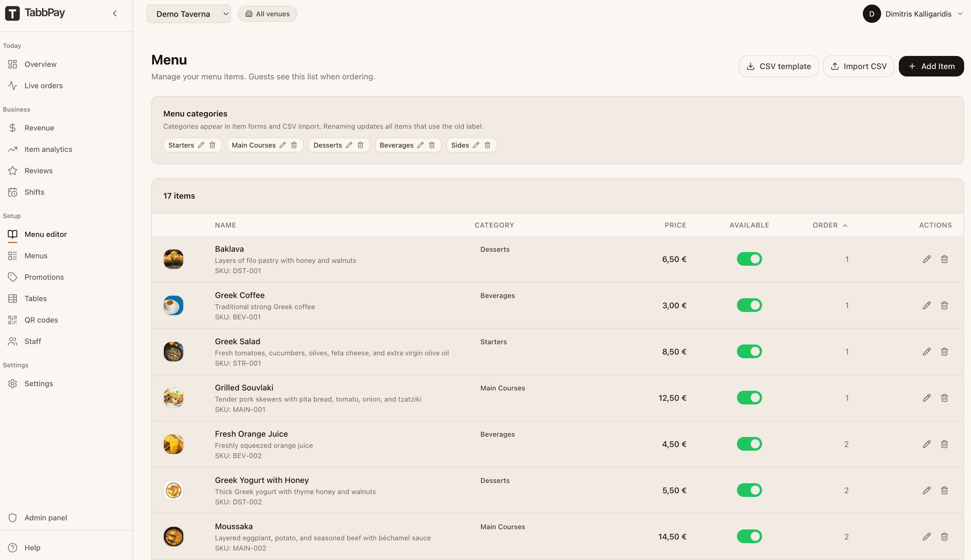Delete the Baklava item
971x560 pixels.
[944, 259]
